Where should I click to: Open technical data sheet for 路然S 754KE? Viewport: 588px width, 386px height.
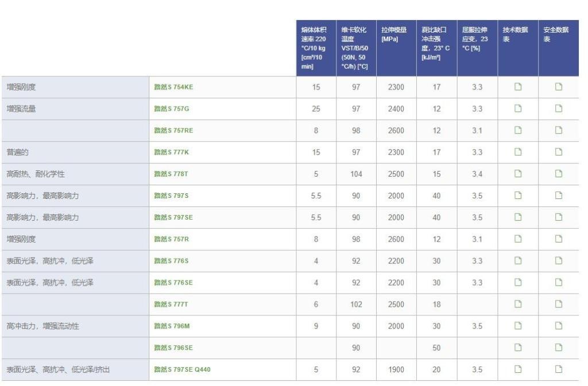tap(518, 87)
